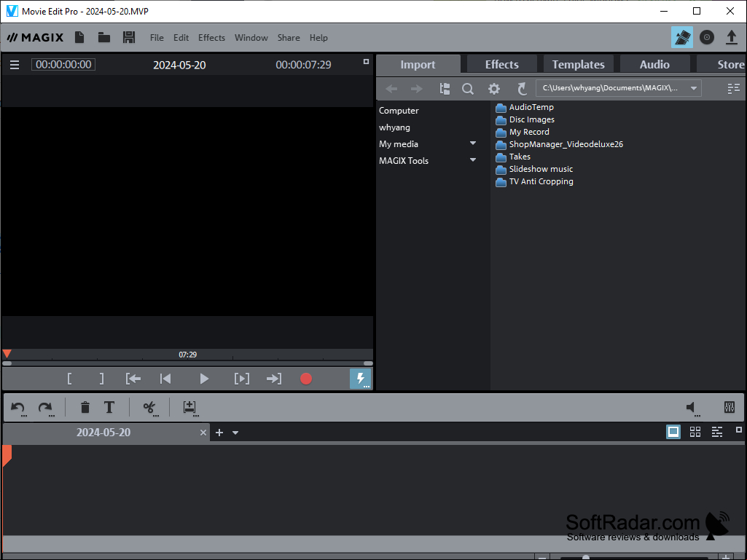This screenshot has width=747, height=560.
Task: Open the Burn disc view
Action: point(706,37)
